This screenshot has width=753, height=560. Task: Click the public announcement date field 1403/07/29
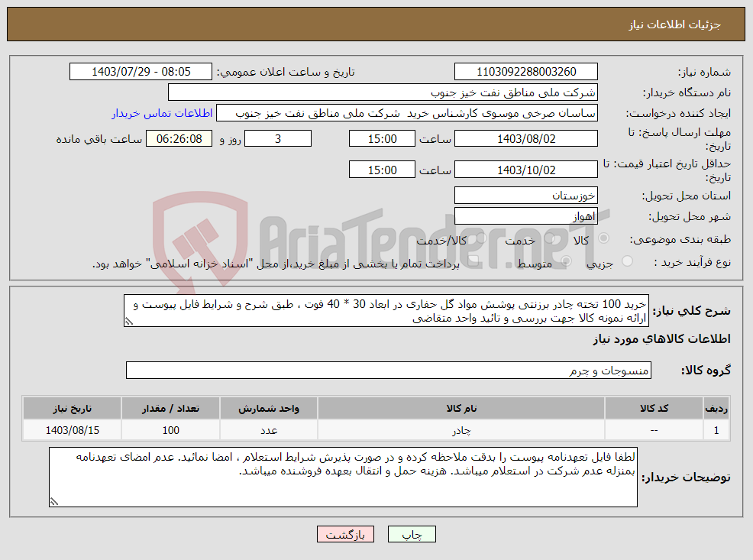[x=141, y=72]
